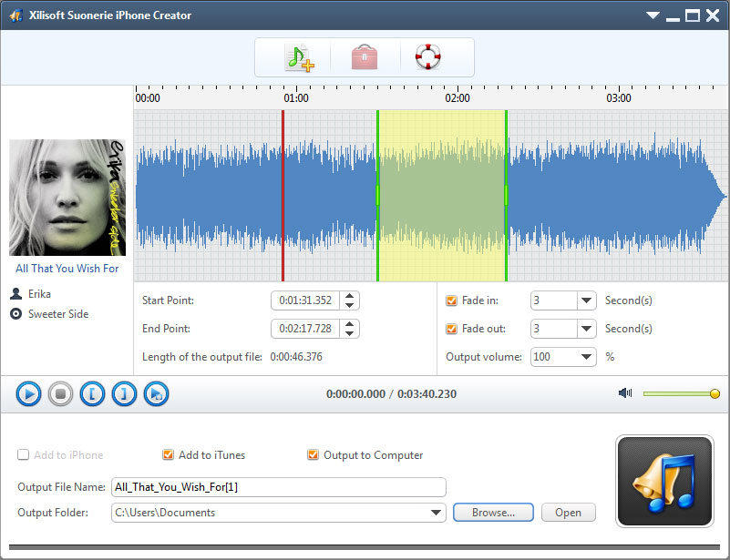Click the stop playback button
Image resolution: width=730 pixels, height=560 pixels.
60,394
